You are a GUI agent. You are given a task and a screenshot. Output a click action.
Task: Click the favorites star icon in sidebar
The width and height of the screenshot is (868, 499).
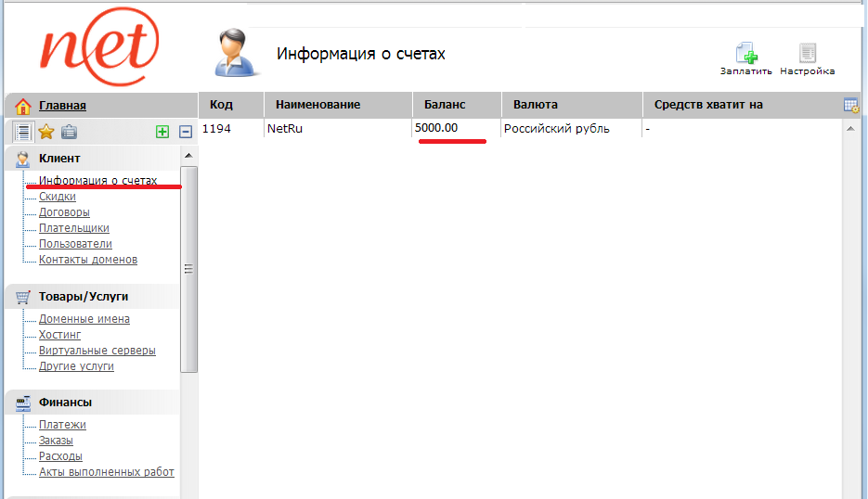[x=45, y=132]
